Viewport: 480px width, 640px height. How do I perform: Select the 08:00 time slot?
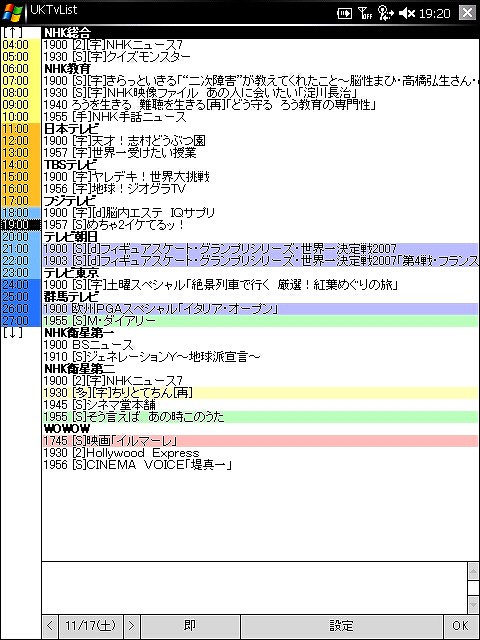(21, 93)
